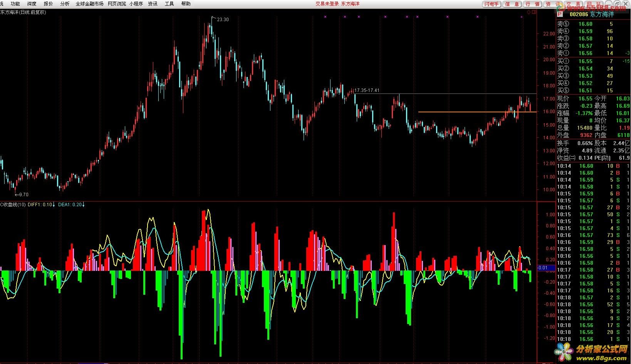
Task: Click the 9.70 low price label
Action: (23, 195)
